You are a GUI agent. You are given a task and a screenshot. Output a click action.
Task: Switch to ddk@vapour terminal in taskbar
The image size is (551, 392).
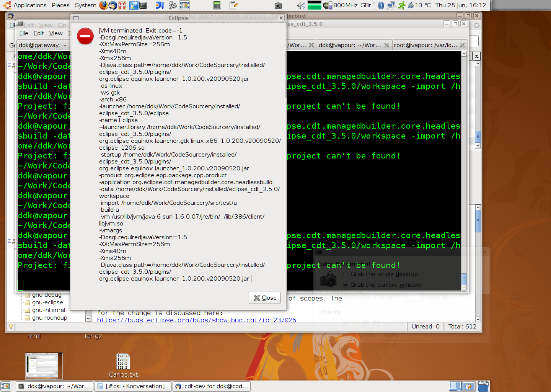pos(54,386)
